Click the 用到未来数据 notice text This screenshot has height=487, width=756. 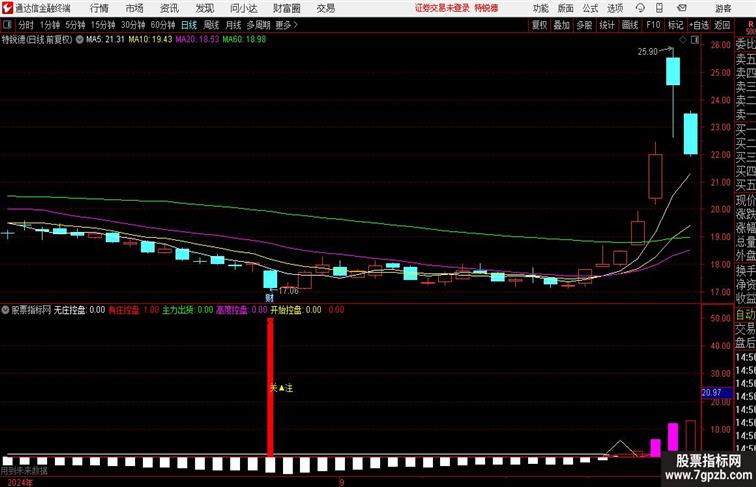(x=24, y=471)
